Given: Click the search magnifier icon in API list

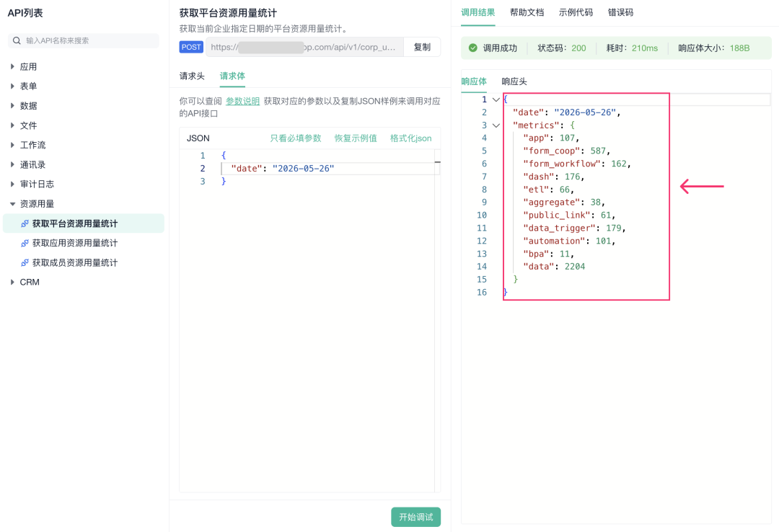Looking at the screenshot, I should 17,41.
